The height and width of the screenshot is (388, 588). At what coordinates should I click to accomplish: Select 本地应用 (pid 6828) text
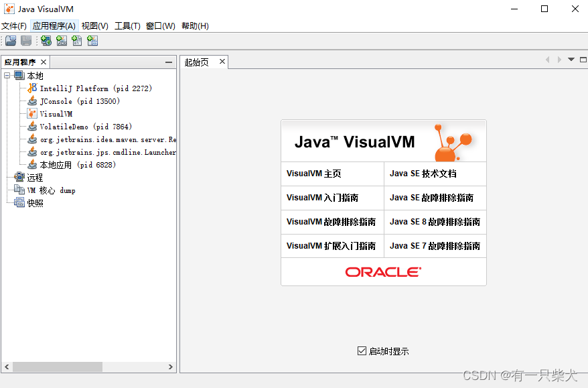click(x=78, y=165)
